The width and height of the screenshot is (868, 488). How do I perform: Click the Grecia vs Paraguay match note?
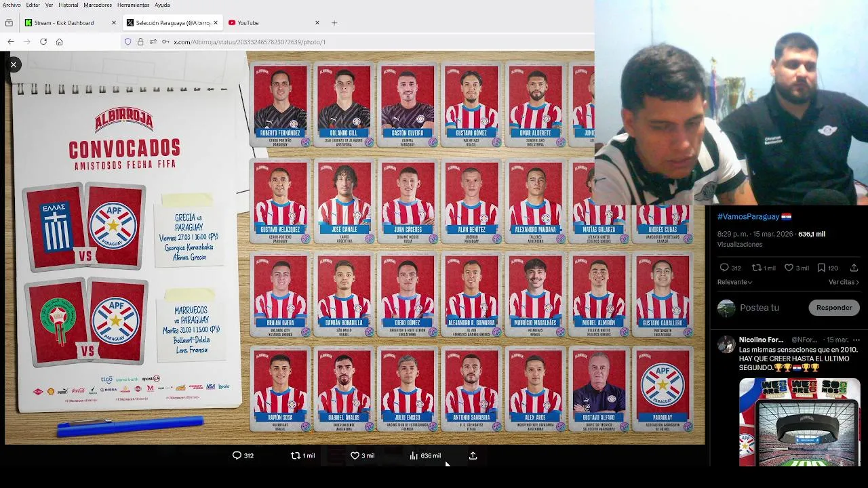click(x=189, y=232)
